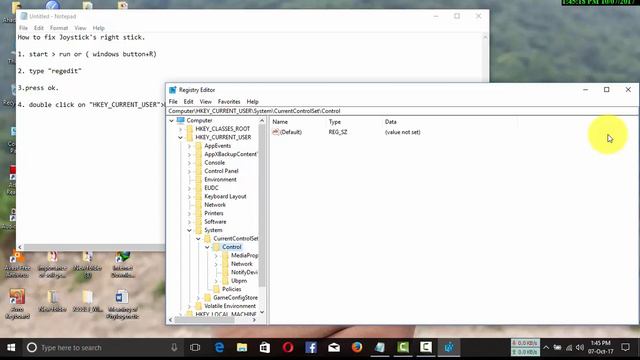Click the Cortana microphone icon
The height and width of the screenshot is (360, 640).
click(174, 347)
